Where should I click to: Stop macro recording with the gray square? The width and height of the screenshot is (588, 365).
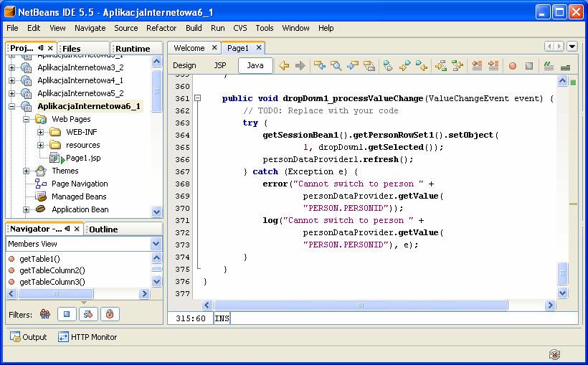(529, 66)
